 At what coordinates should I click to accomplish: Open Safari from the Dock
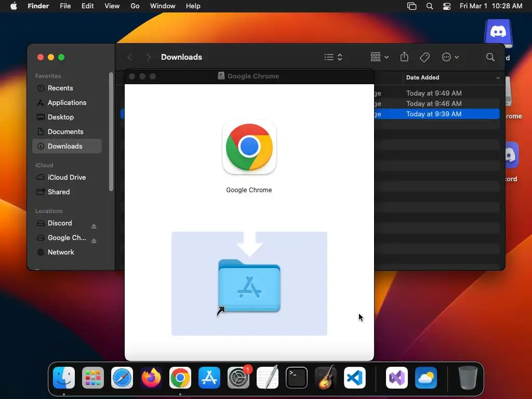tap(122, 378)
